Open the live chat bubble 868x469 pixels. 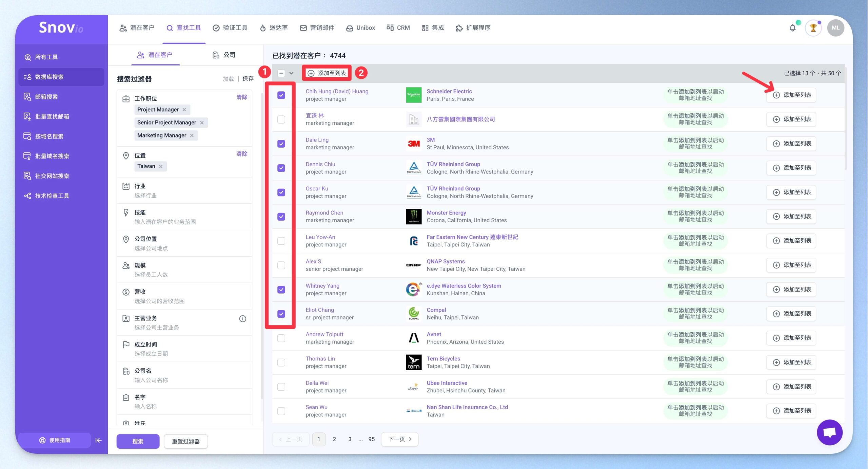coord(829,432)
